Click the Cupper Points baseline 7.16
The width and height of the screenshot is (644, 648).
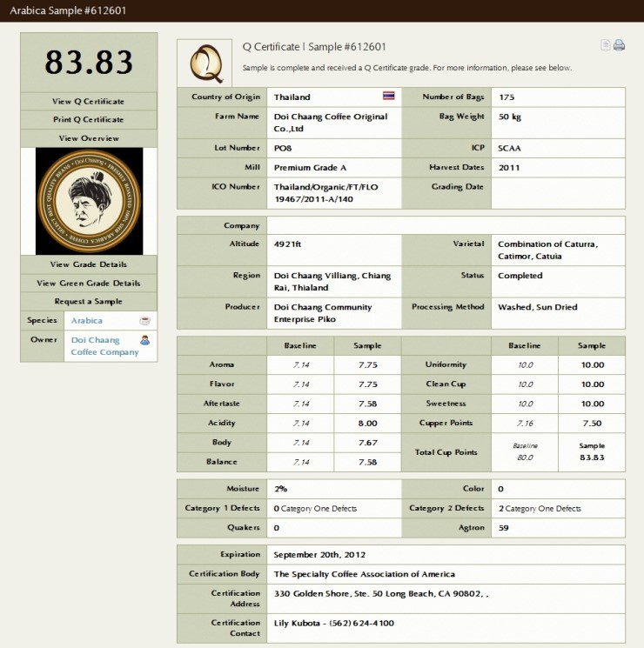525,424
